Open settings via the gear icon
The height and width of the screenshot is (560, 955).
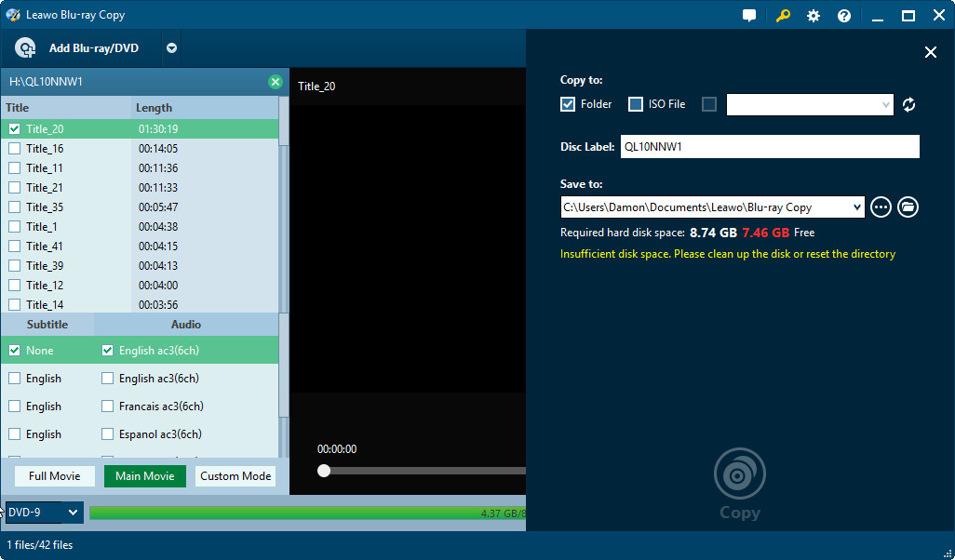click(x=814, y=16)
